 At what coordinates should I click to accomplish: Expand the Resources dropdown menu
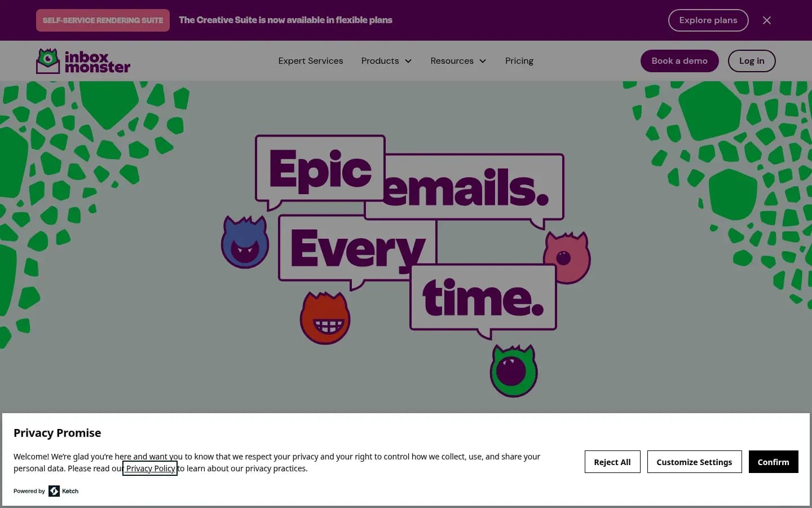click(x=458, y=61)
